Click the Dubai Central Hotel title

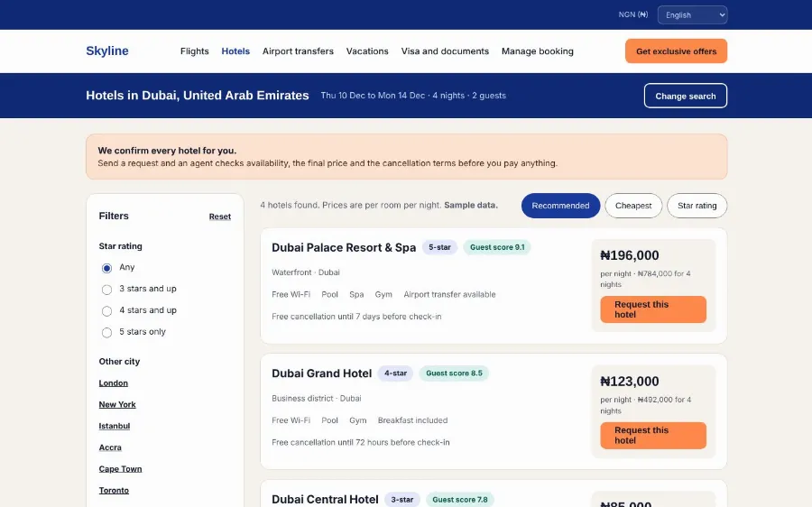pyautogui.click(x=325, y=499)
